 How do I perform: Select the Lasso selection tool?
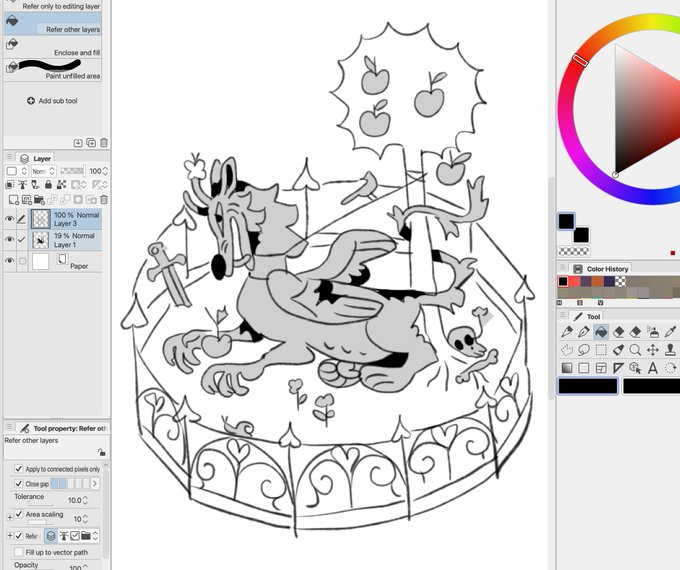(584, 350)
